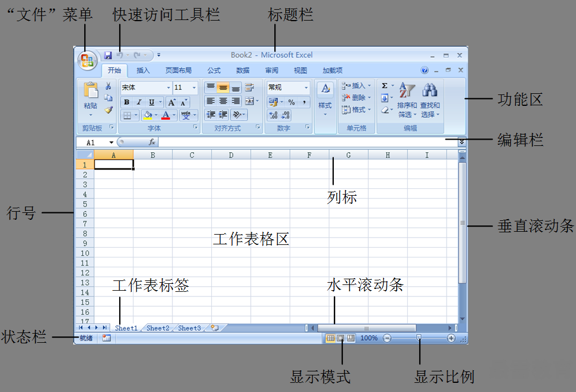Screen dimensions: 576x392
Task: Click the Increase Indent icon
Action: (223, 115)
